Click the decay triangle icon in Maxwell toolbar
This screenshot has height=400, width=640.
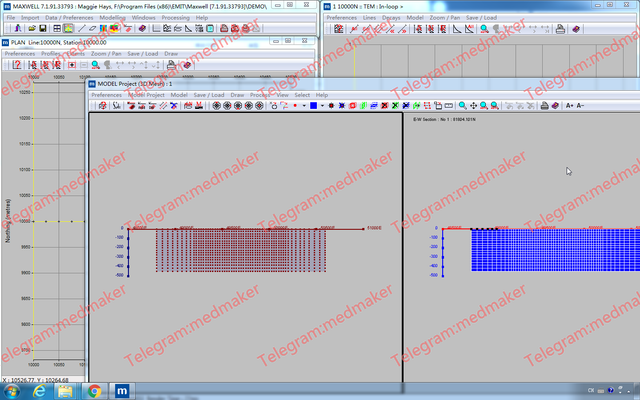pyautogui.click(x=188, y=29)
